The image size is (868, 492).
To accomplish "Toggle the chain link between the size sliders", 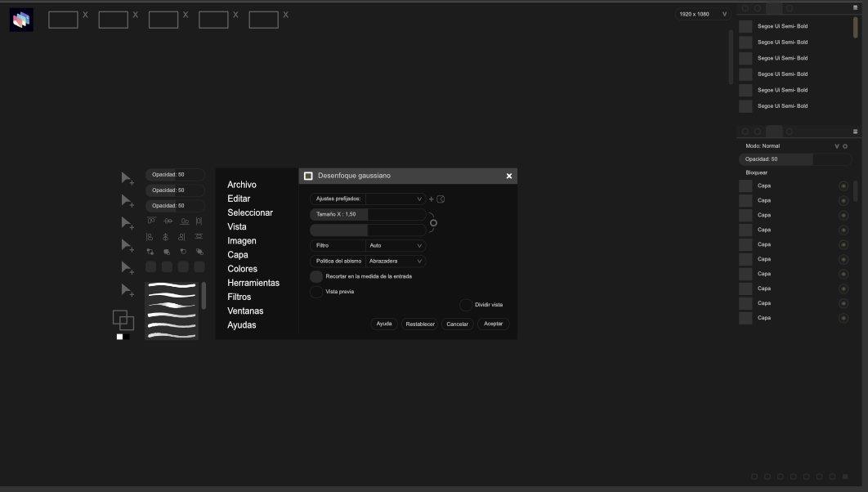I will click(x=433, y=223).
